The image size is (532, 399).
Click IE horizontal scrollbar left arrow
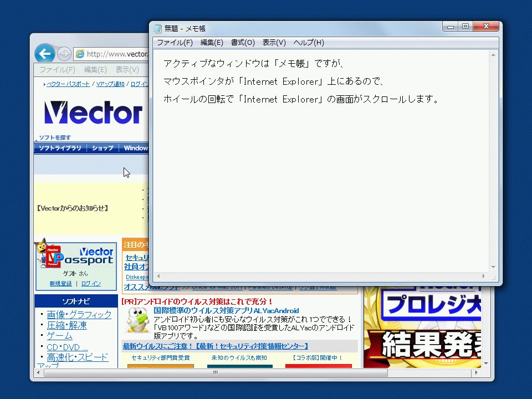(x=38, y=372)
